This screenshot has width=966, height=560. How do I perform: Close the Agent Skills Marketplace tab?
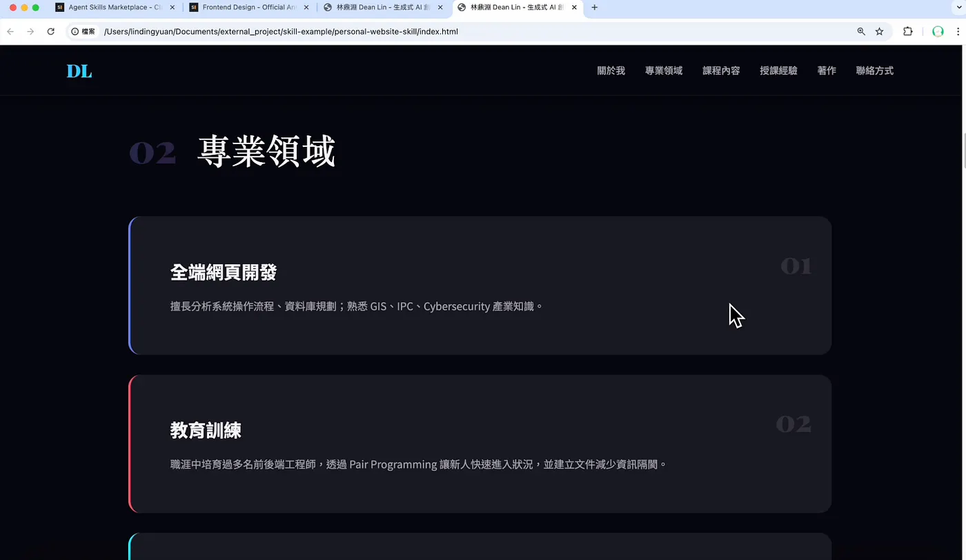(172, 8)
